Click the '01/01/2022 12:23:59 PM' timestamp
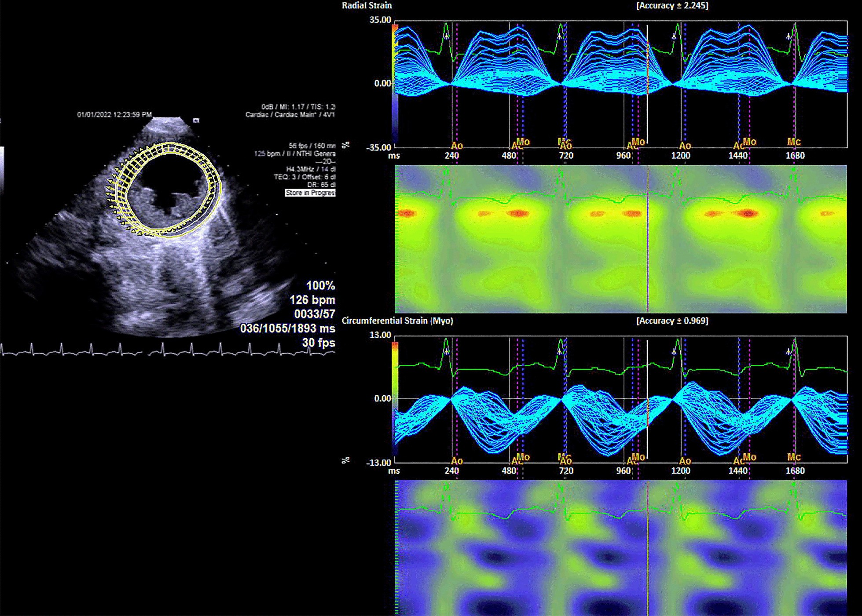Screen dimensions: 862x616 pyautogui.click(x=114, y=115)
